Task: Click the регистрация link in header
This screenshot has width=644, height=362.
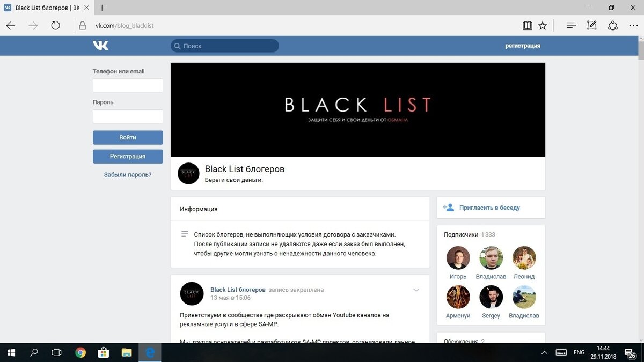Action: 523,46
